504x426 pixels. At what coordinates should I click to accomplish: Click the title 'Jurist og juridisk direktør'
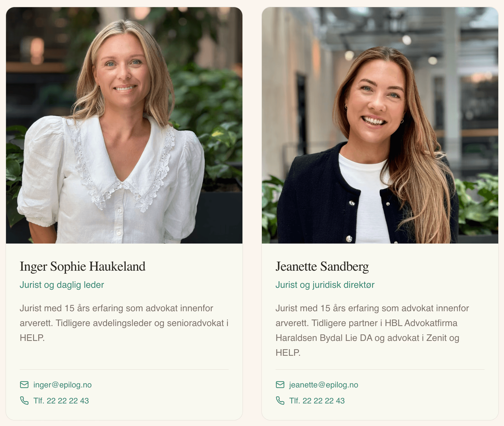(325, 285)
